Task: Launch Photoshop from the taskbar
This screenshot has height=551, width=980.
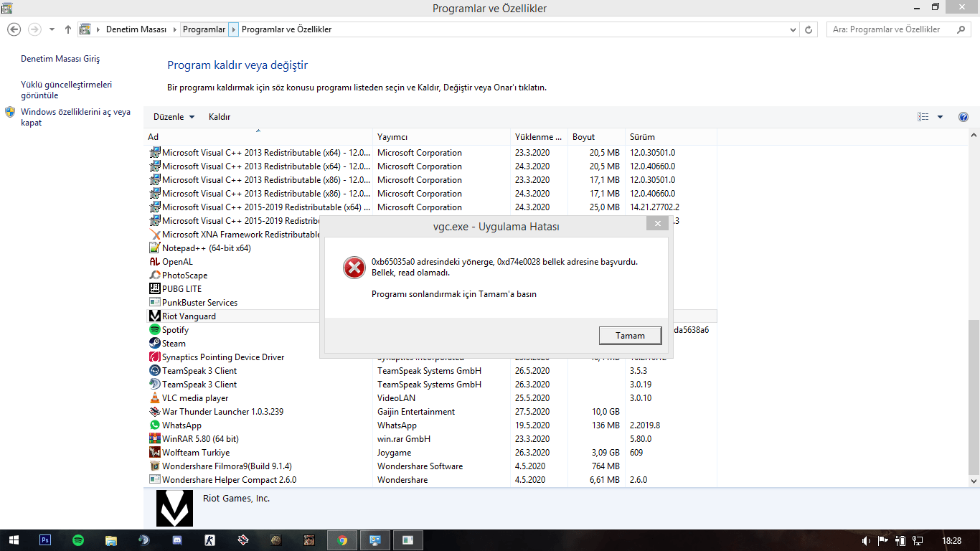Action: pos(45,540)
